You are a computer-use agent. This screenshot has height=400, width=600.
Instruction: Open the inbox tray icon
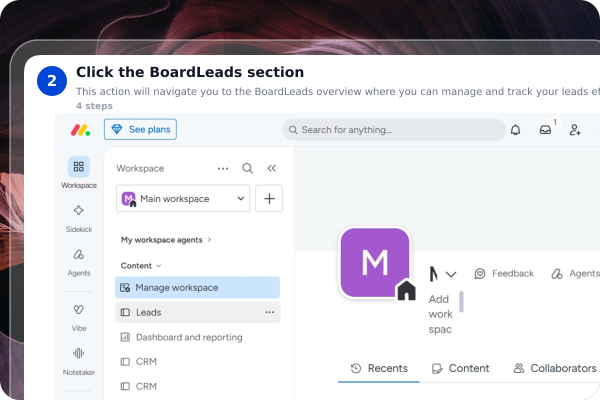tap(545, 130)
